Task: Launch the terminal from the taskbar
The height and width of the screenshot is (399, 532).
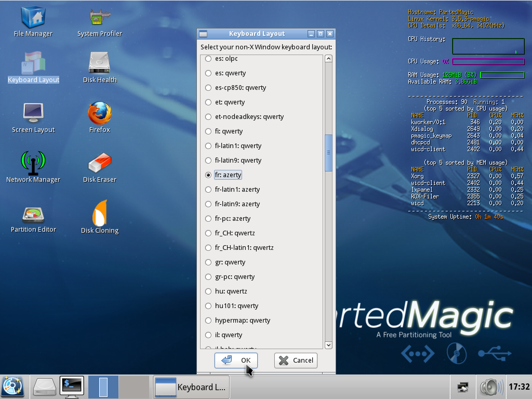Action: point(72,387)
